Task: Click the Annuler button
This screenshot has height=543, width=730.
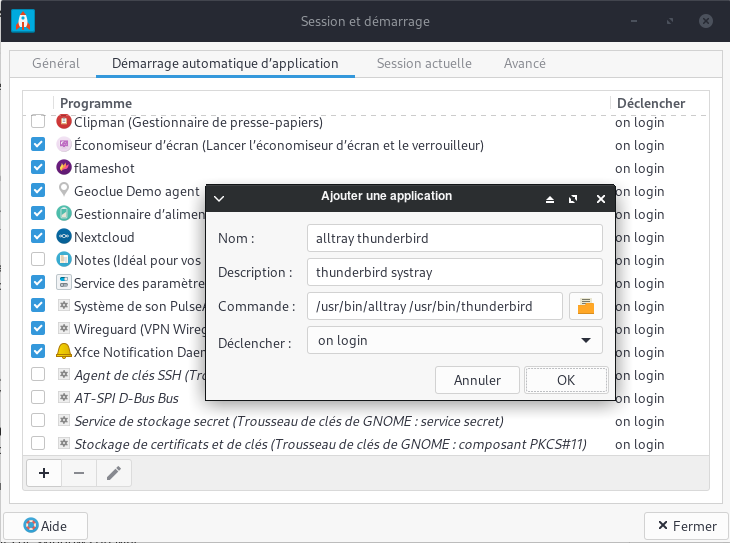Action: (477, 380)
